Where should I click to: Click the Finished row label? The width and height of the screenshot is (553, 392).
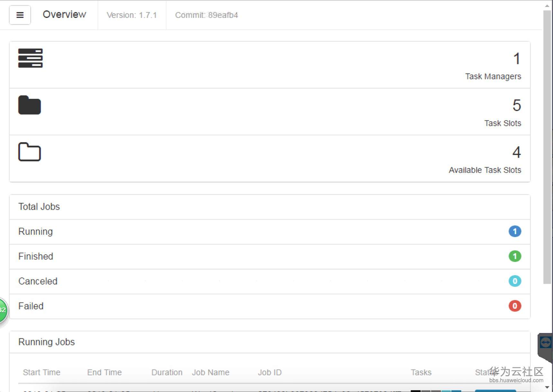coord(36,256)
